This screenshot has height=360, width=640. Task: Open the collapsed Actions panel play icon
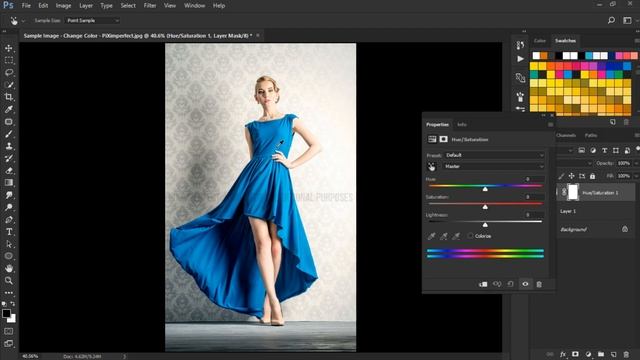point(520,59)
